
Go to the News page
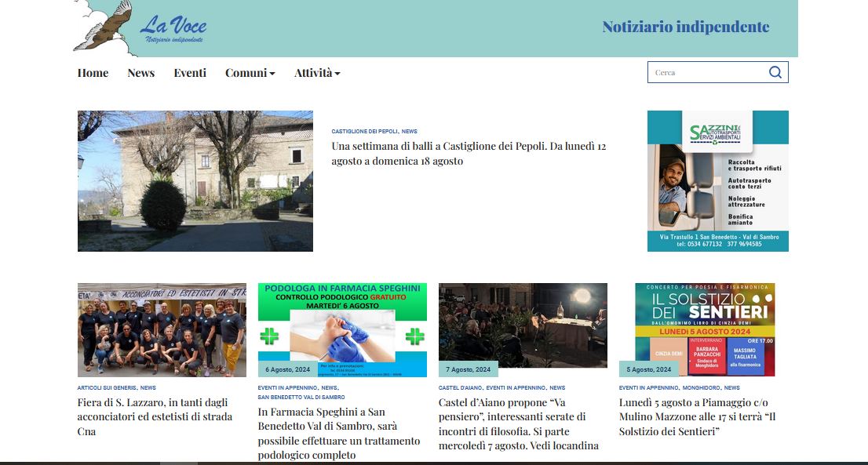pos(141,73)
